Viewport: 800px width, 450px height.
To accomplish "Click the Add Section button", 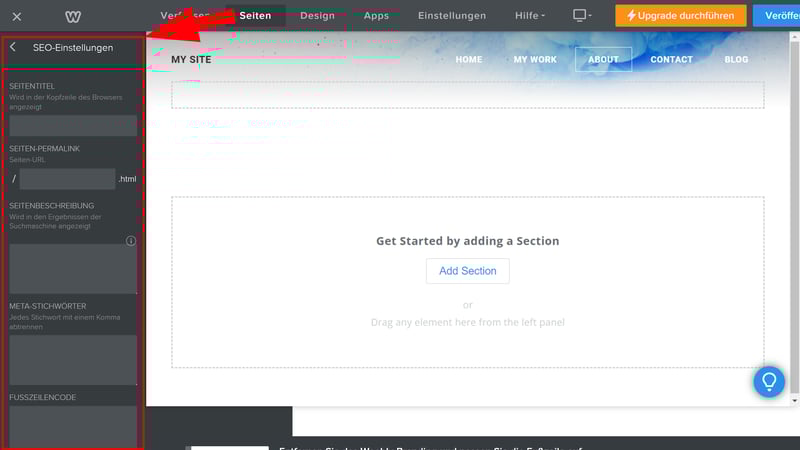I will click(467, 271).
